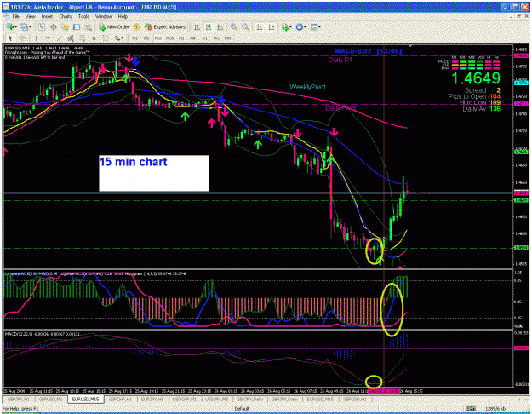Expand the Templates dropdown arrow

point(319,27)
